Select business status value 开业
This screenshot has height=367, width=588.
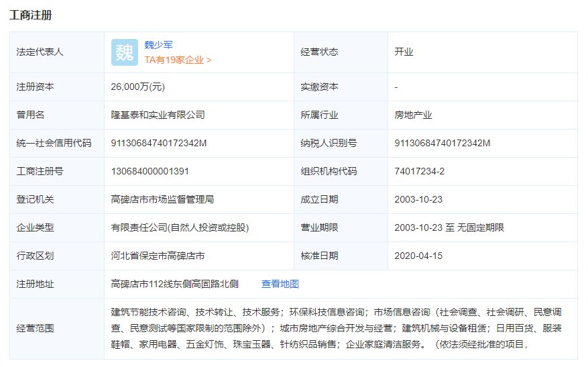pos(404,52)
